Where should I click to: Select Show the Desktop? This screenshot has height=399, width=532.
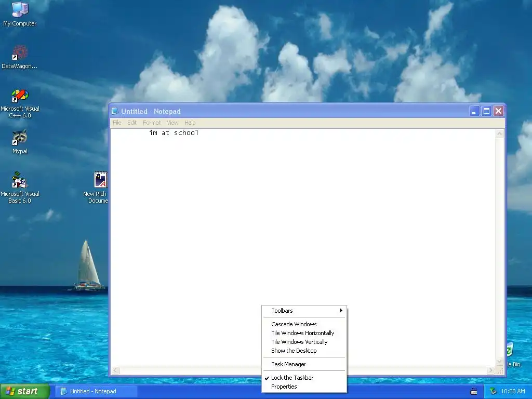tap(304, 351)
